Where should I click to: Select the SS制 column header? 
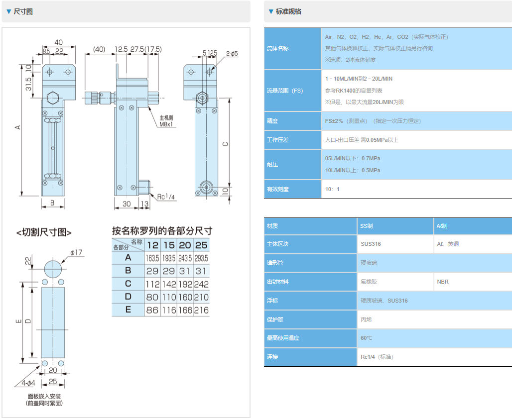pos(395,226)
